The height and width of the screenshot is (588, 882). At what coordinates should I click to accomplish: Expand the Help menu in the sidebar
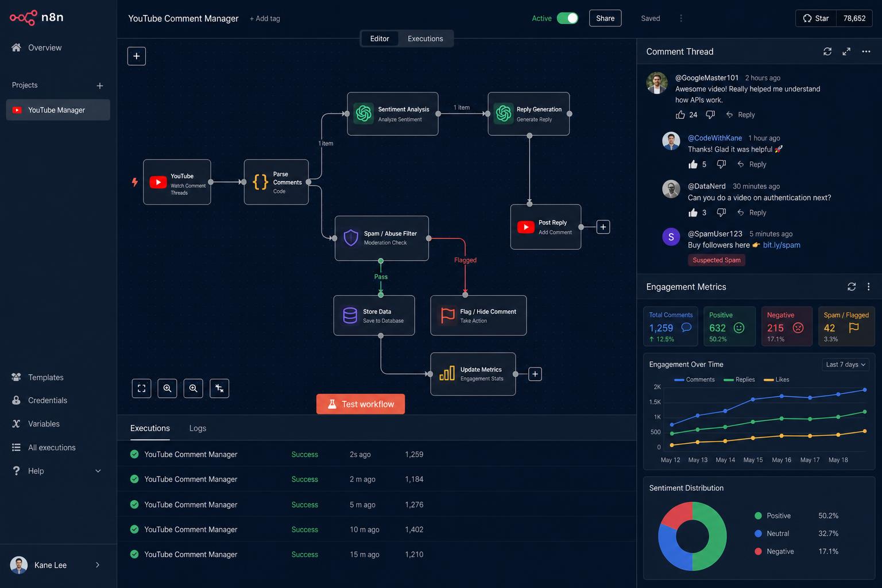point(98,471)
